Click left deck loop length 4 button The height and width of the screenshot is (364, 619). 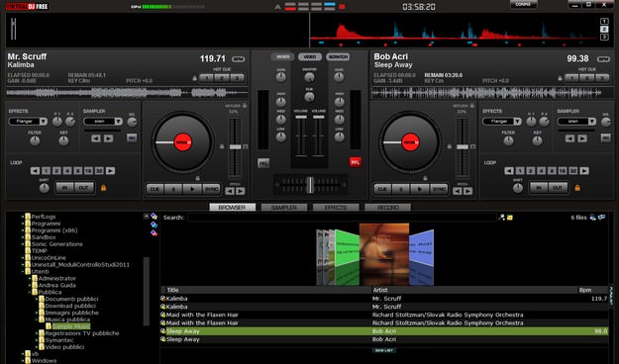(67, 171)
